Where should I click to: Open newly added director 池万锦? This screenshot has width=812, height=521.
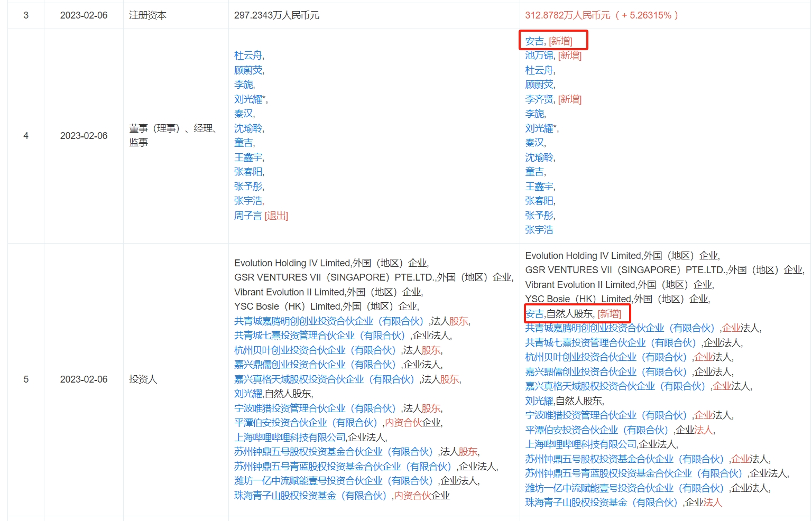tap(539, 55)
